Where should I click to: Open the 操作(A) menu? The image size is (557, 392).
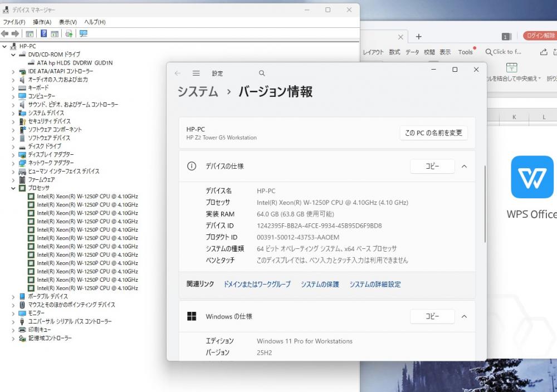(x=42, y=22)
